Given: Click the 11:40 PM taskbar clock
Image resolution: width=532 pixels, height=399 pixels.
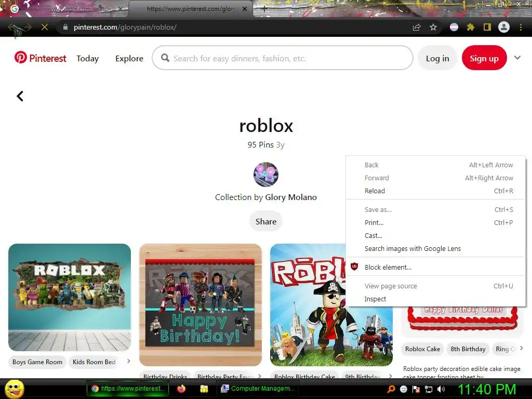Looking at the screenshot, I should pos(487,389).
